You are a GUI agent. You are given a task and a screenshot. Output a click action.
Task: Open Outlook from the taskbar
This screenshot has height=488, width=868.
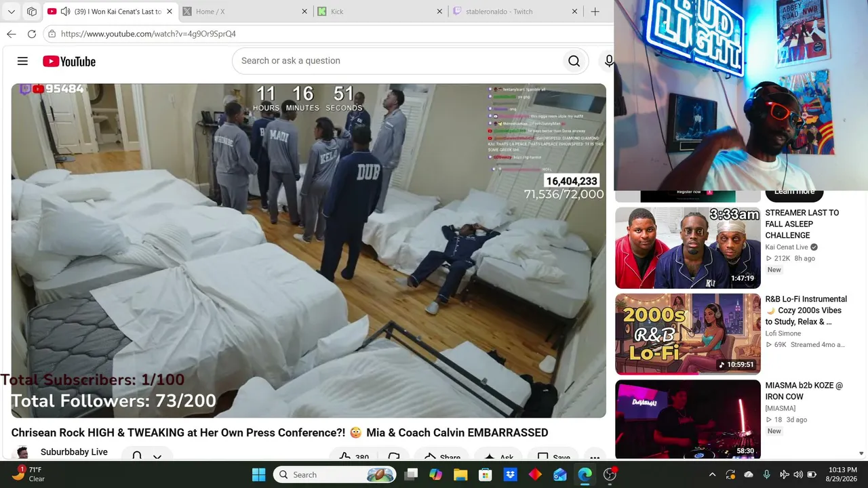(x=560, y=474)
